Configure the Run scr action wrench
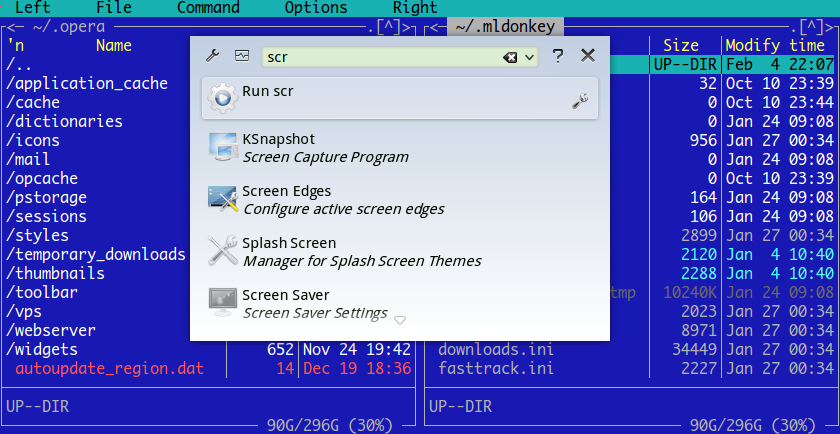The height and width of the screenshot is (434, 840). 580,101
